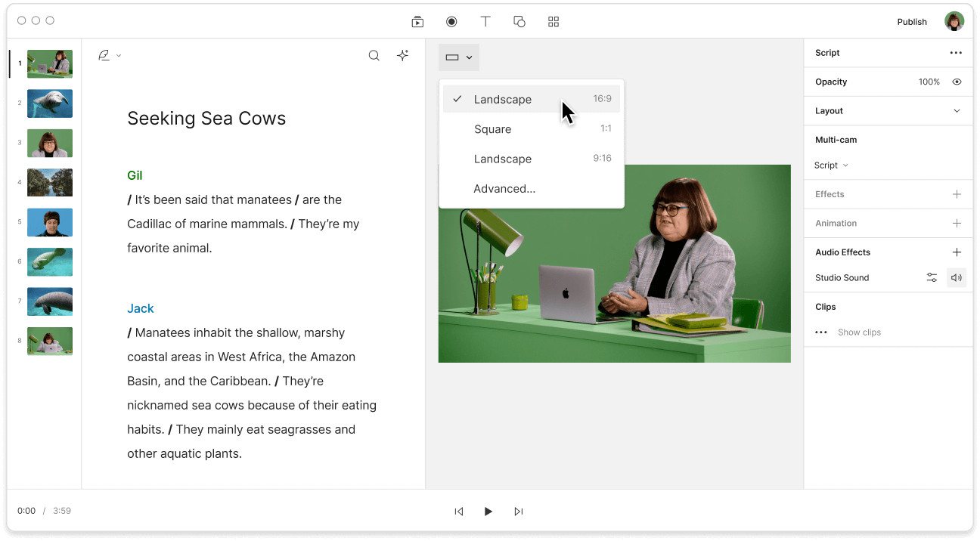980x541 pixels.
Task: Mute Studio Sound with the speaker toggle
Action: [957, 277]
